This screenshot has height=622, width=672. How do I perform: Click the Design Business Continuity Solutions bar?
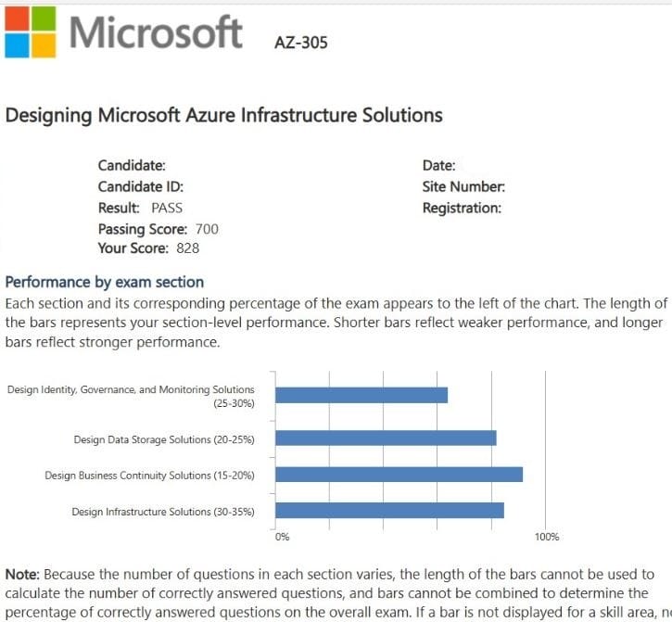399,475
